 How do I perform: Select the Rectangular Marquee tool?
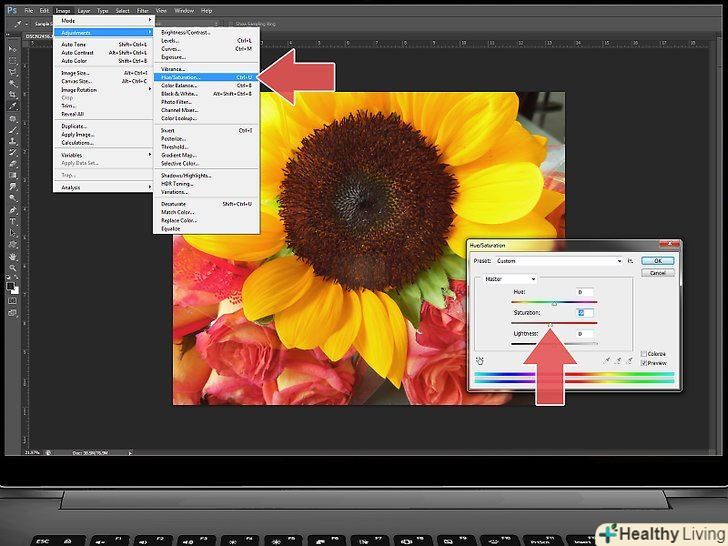[x=13, y=61]
